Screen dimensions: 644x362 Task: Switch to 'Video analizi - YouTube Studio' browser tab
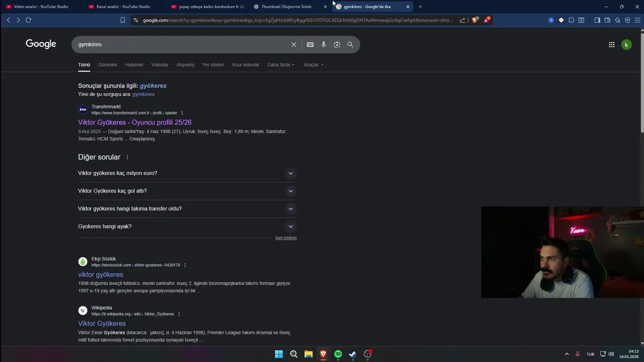point(41,7)
